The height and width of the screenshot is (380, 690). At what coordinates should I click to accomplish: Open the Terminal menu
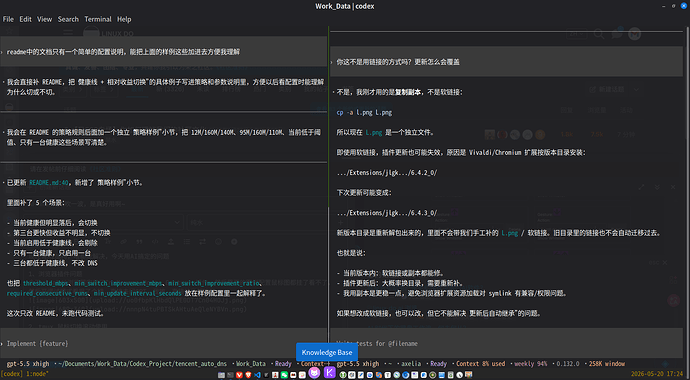coord(98,19)
